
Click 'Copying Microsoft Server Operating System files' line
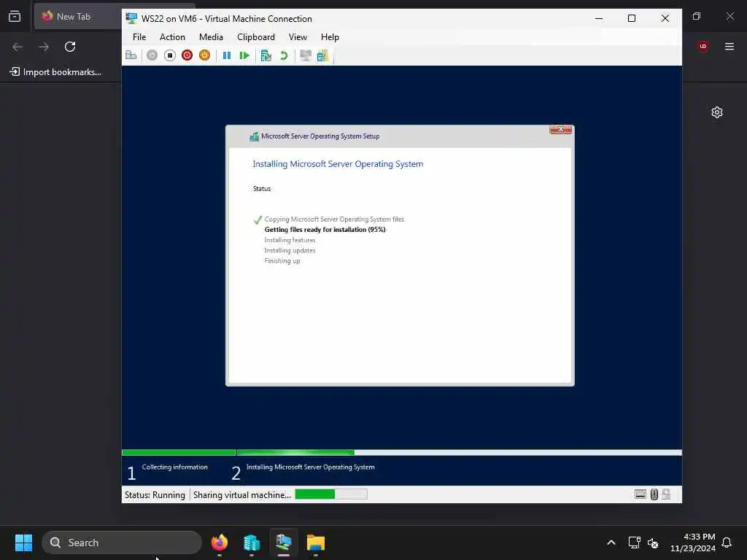point(334,219)
